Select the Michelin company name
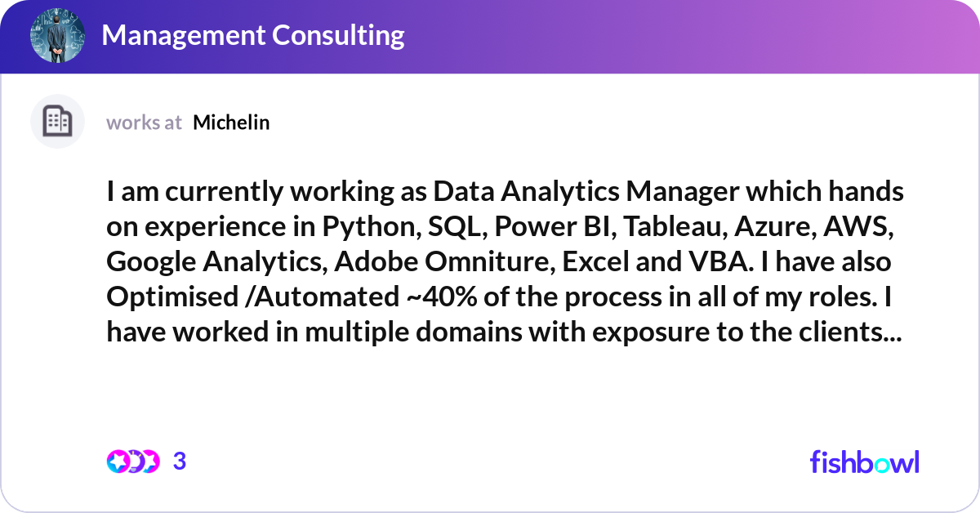Screen dimensions: 980x513 click(232, 123)
